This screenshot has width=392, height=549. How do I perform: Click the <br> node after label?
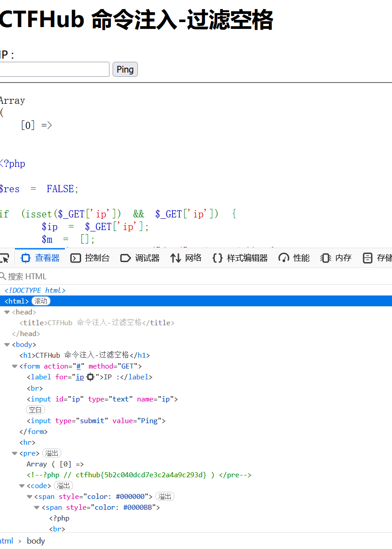(35, 388)
